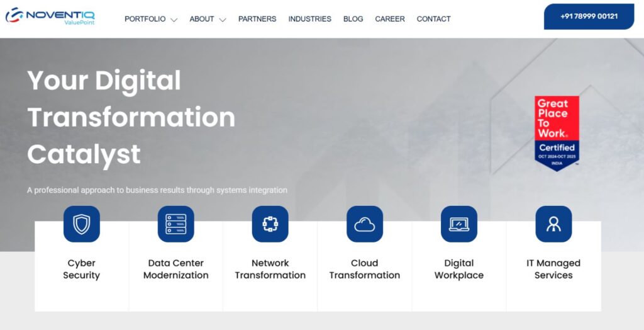Open the Cyber Security shield icon
Viewport: 644px width, 330px height.
click(81, 224)
